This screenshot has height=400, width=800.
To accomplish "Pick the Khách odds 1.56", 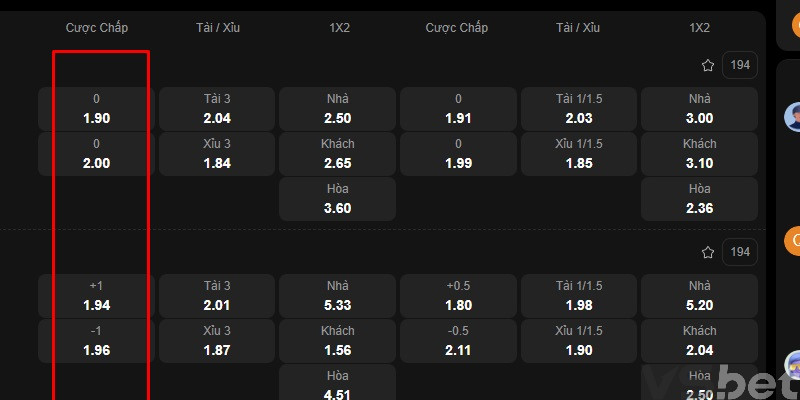I will click(x=338, y=340).
